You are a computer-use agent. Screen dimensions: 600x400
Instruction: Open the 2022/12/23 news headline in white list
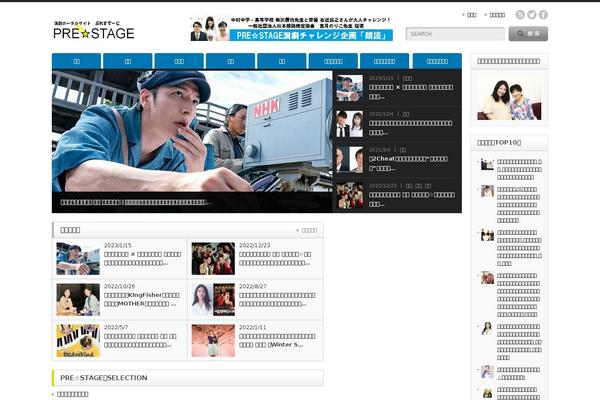pos(275,258)
